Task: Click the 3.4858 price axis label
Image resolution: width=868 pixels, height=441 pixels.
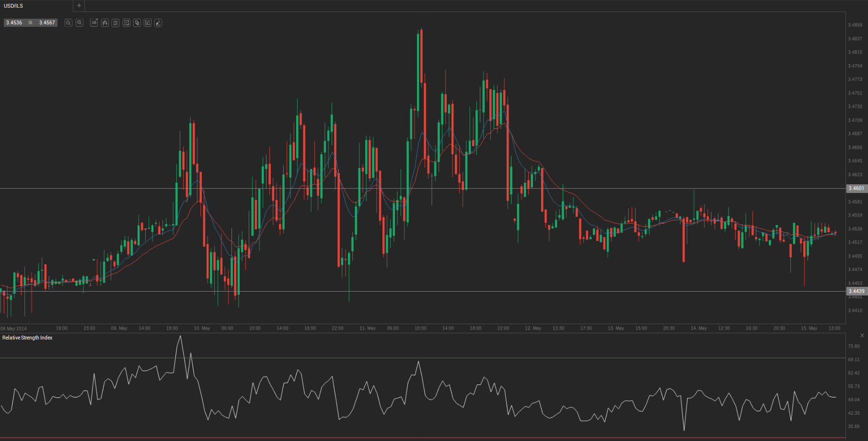Action: (855, 25)
